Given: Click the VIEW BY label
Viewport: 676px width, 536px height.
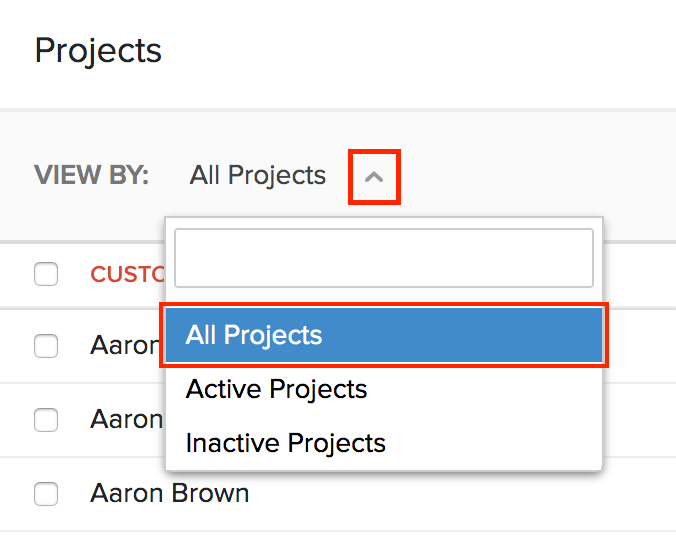Looking at the screenshot, I should point(91,176).
